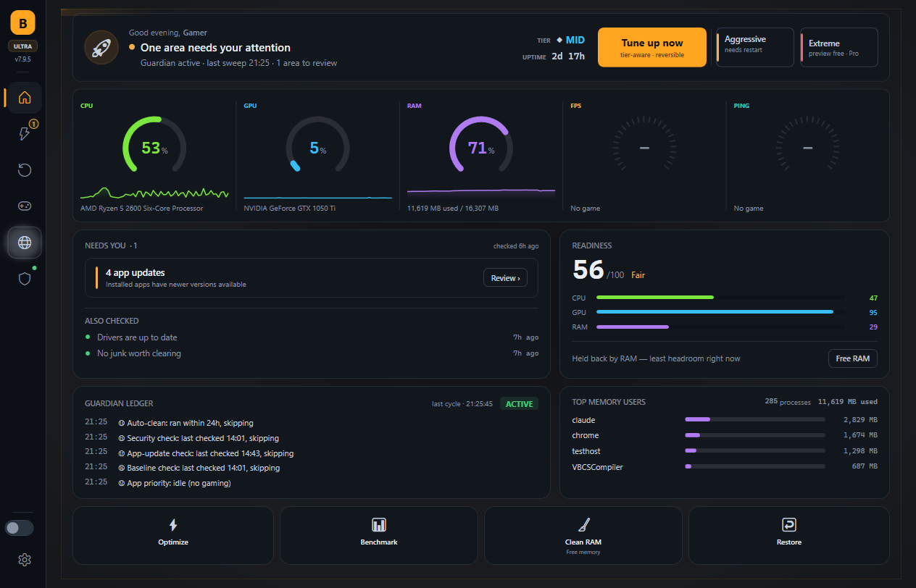Click the Free RAM button
This screenshot has height=588, width=916.
[x=853, y=358]
